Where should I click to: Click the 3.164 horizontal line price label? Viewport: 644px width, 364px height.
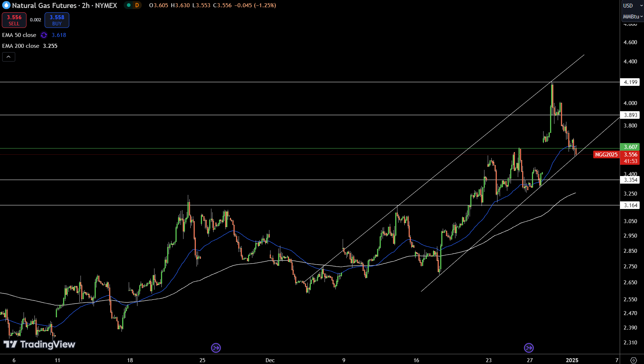(630, 205)
